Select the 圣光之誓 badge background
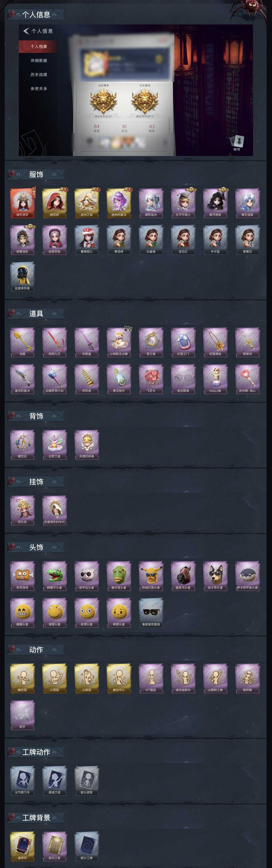The width and height of the screenshot is (272, 868). [x=55, y=846]
